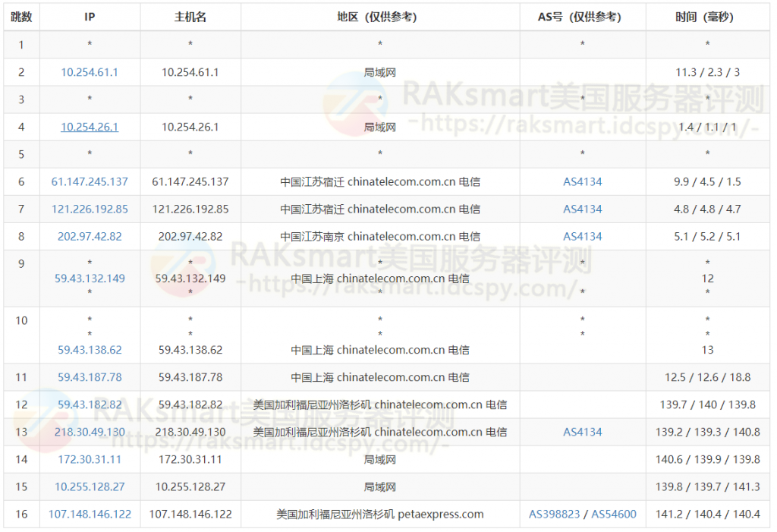Screen dimensions: 777x532
Task: Open IP link 218.30.49.130
Action: coord(90,433)
